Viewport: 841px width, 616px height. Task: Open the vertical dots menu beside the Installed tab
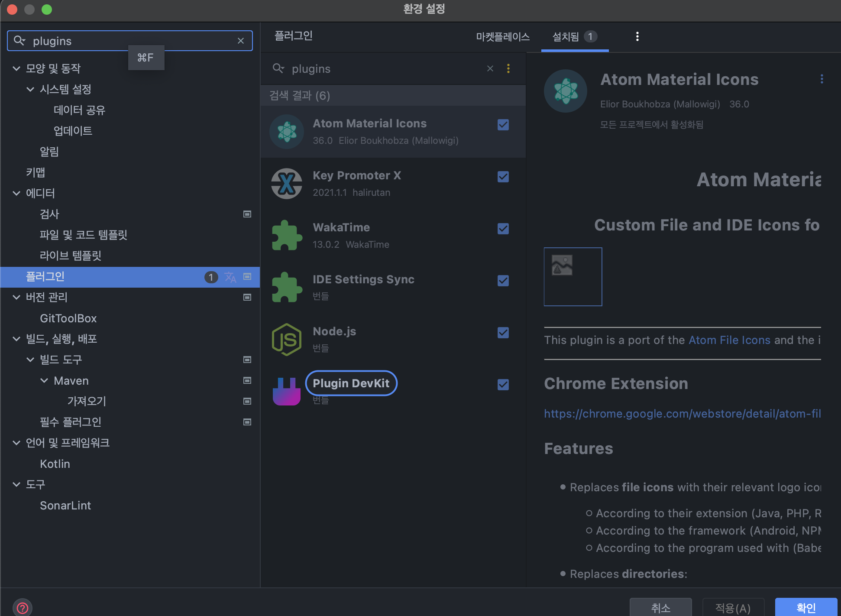637,36
